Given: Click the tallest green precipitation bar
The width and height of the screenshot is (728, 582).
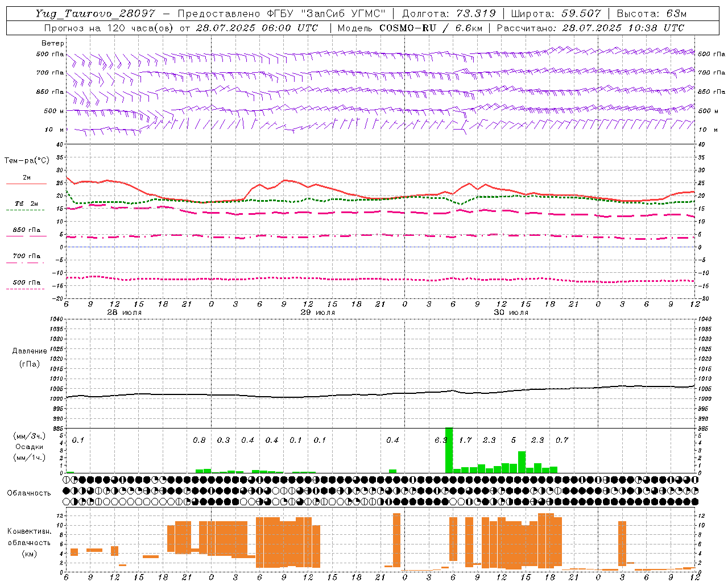Looking at the screenshot, I should pyautogui.click(x=449, y=450).
